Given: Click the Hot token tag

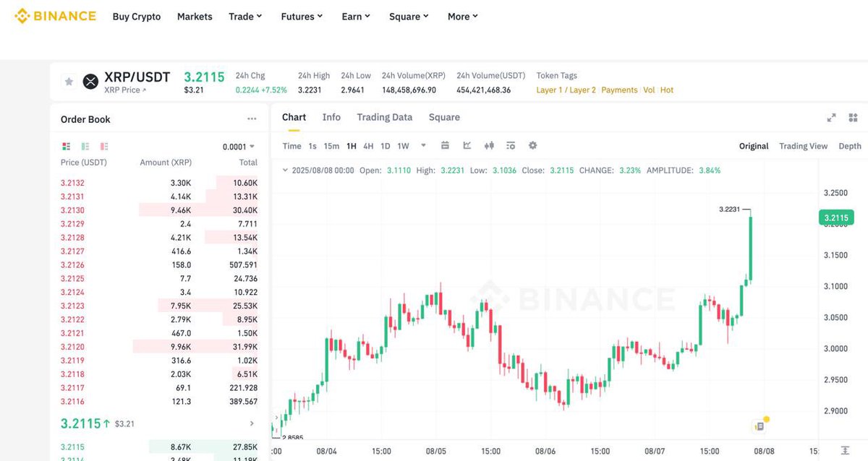Looking at the screenshot, I should tap(667, 90).
